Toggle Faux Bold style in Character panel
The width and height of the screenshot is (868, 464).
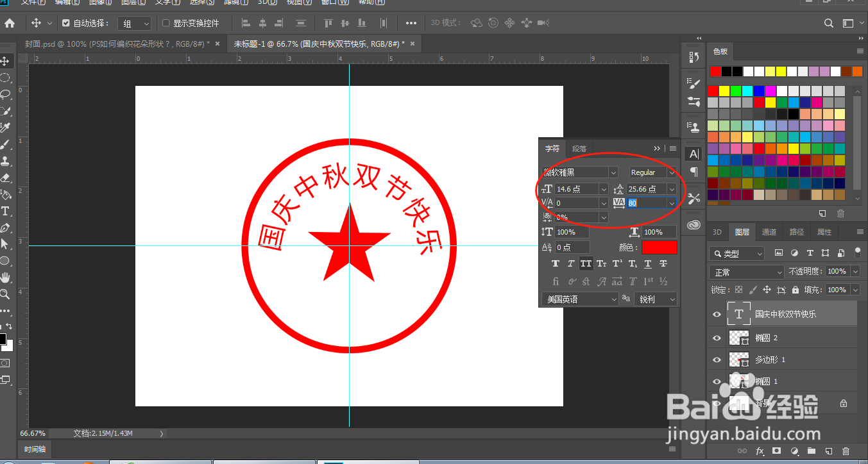(555, 263)
